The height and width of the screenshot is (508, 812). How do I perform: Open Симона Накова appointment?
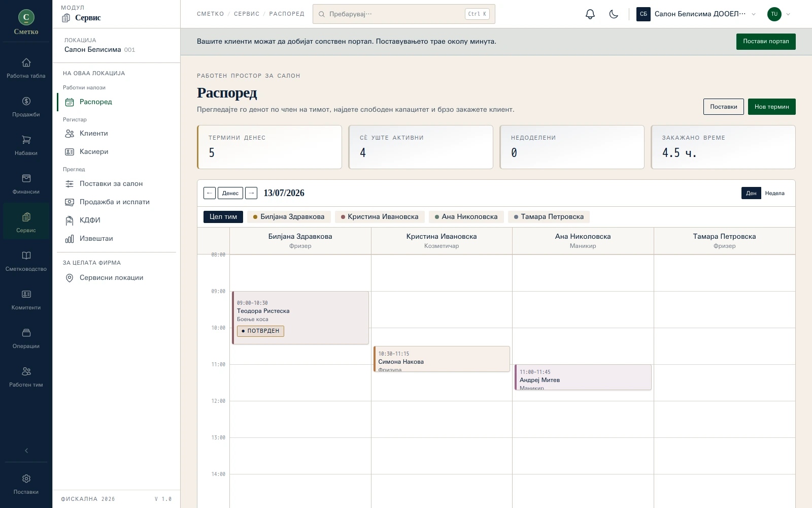442,359
